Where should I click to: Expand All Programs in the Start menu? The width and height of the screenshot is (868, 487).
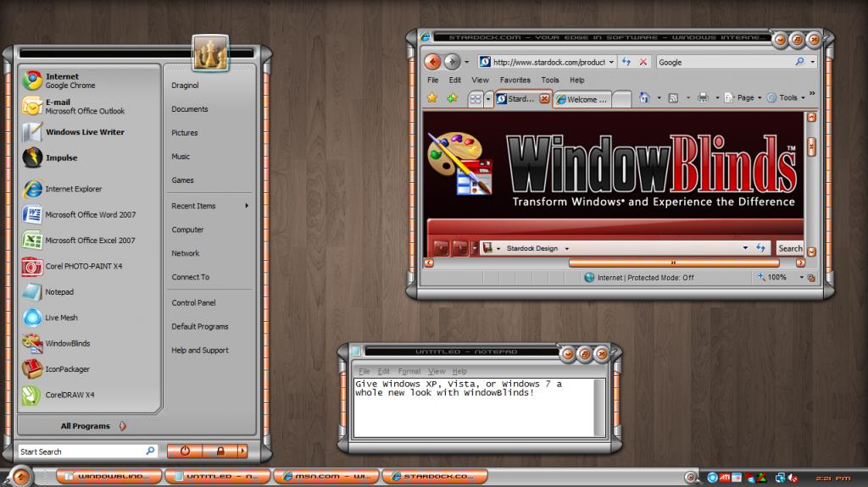[x=86, y=426]
